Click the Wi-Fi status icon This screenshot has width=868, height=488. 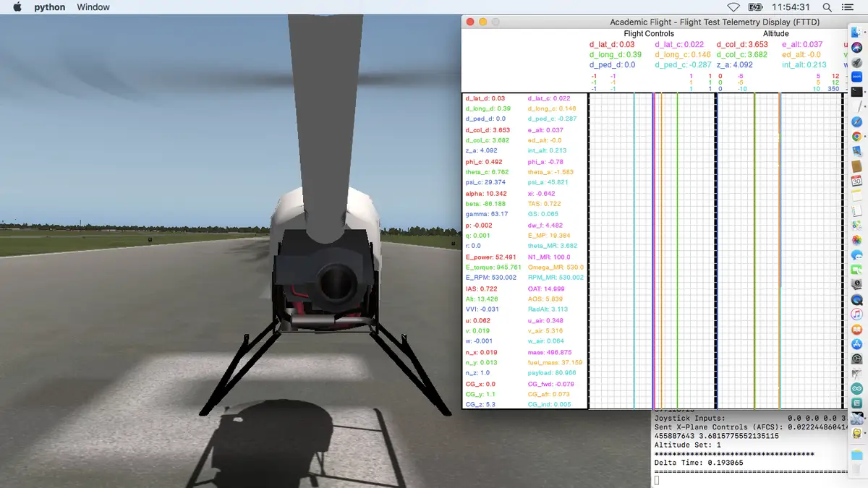733,7
